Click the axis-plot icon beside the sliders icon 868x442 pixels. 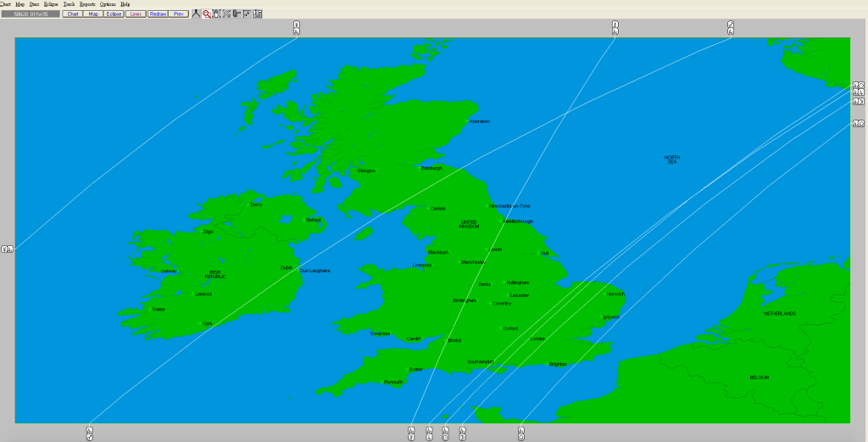(x=247, y=14)
